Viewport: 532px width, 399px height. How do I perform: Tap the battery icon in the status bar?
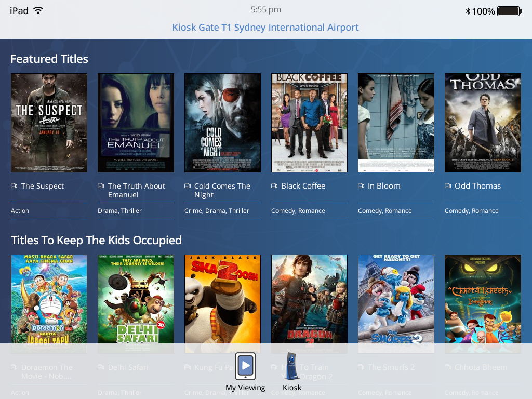(x=509, y=11)
